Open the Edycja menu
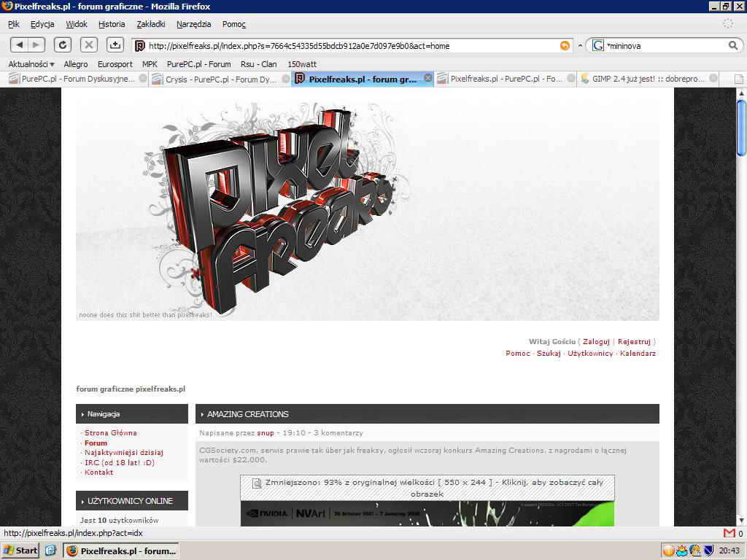747x560 pixels. pos(42,24)
